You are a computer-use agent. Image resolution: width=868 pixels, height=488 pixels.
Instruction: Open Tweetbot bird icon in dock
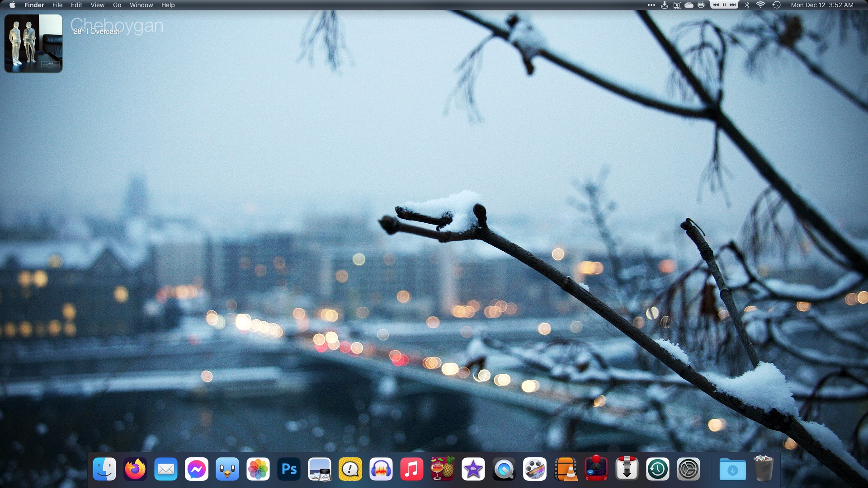227,469
